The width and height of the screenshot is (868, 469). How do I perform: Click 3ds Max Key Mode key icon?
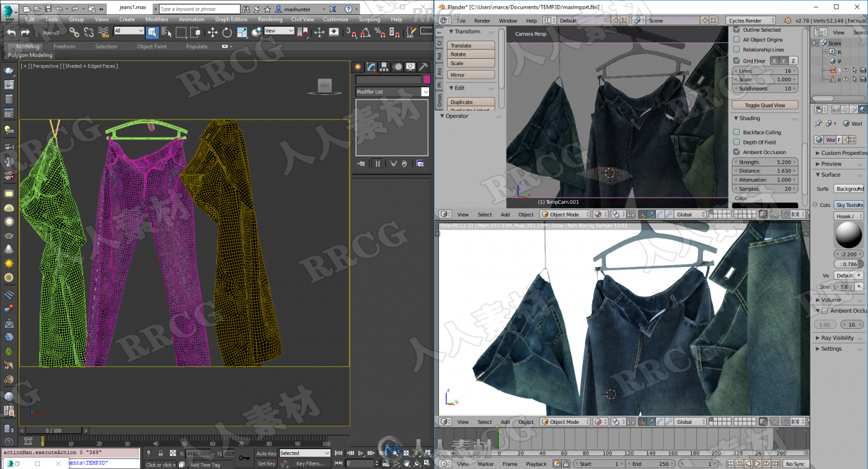pos(244,458)
